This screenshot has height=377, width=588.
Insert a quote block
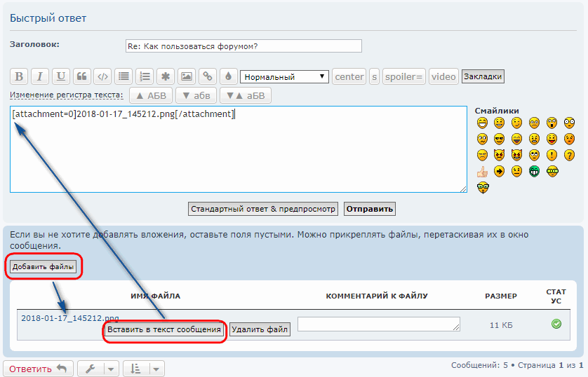[81, 77]
